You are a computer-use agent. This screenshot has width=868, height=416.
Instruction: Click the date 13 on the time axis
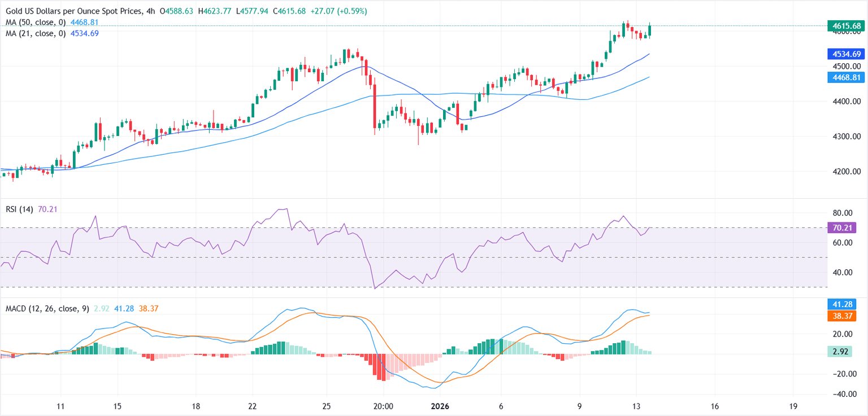click(636, 406)
